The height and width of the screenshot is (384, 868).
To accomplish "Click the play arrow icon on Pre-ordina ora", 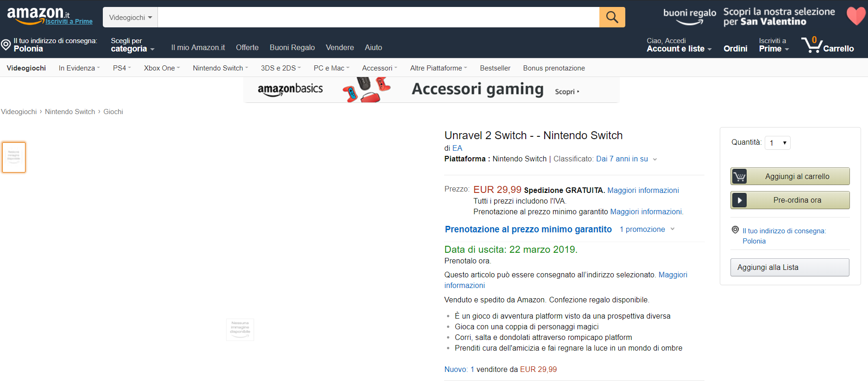I will (739, 200).
